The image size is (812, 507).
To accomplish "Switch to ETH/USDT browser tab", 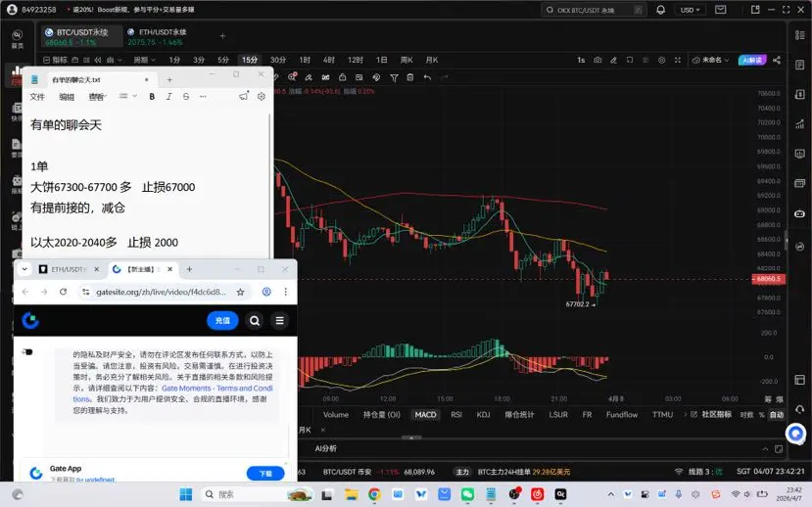I will coord(68,269).
